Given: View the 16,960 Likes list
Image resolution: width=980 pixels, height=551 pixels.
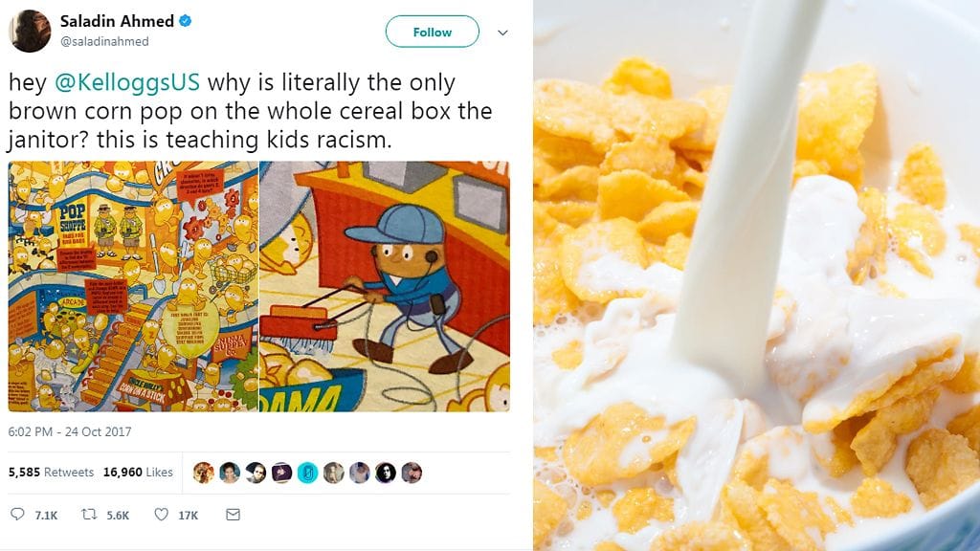Looking at the screenshot, I should coord(138,473).
